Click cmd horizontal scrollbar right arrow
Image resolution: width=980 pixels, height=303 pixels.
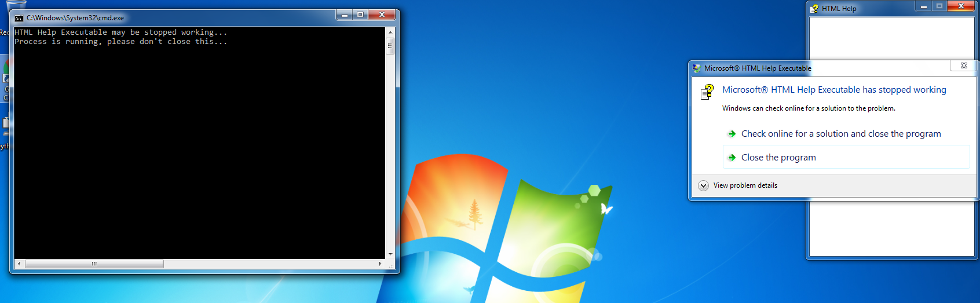[381, 264]
